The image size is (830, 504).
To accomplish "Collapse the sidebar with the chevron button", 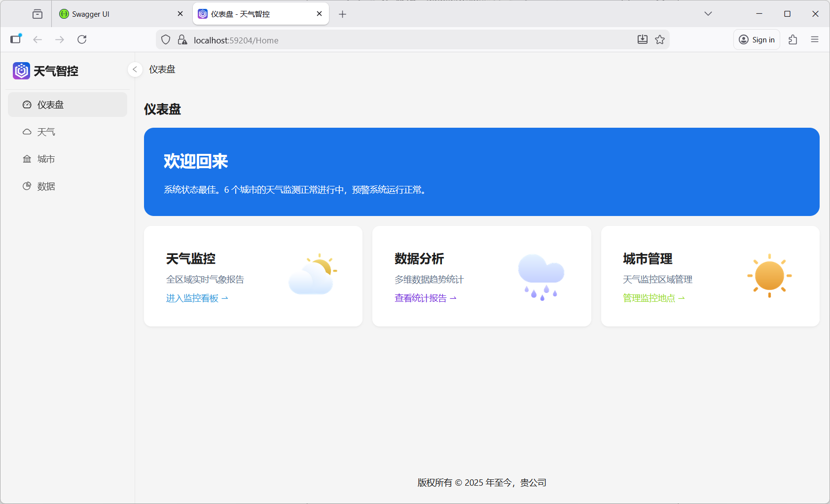I will (135, 70).
